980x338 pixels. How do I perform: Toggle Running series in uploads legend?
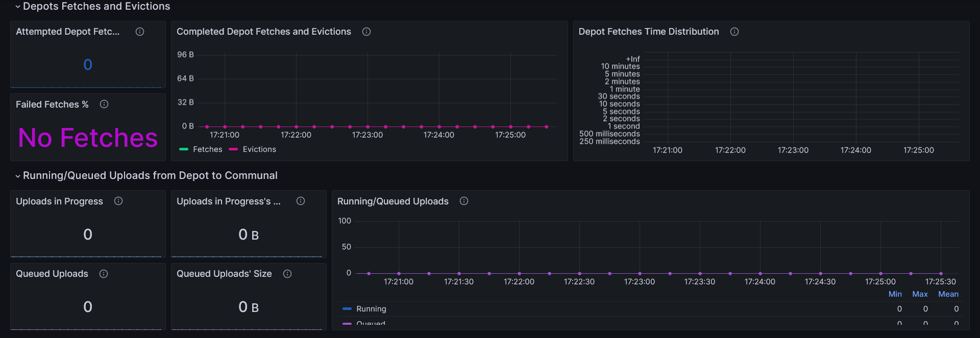pos(371,309)
